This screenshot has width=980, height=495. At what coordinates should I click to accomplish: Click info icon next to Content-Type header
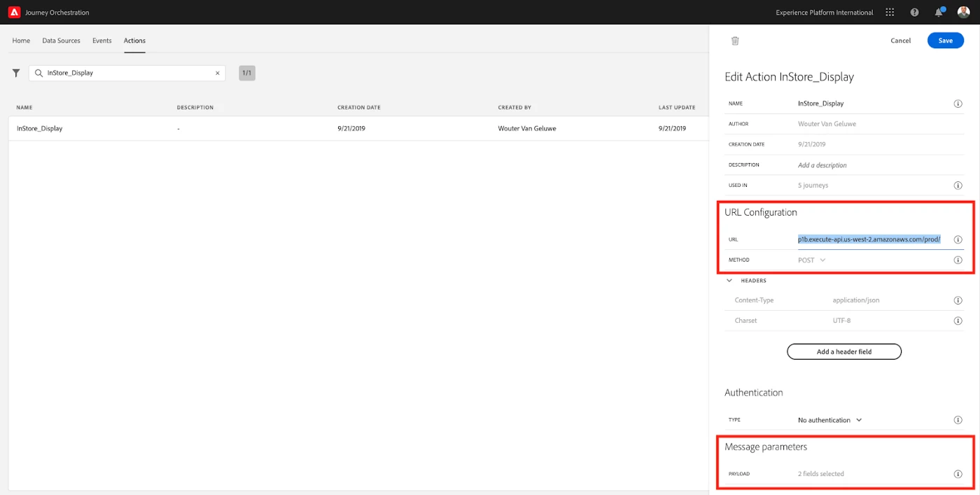pos(958,300)
